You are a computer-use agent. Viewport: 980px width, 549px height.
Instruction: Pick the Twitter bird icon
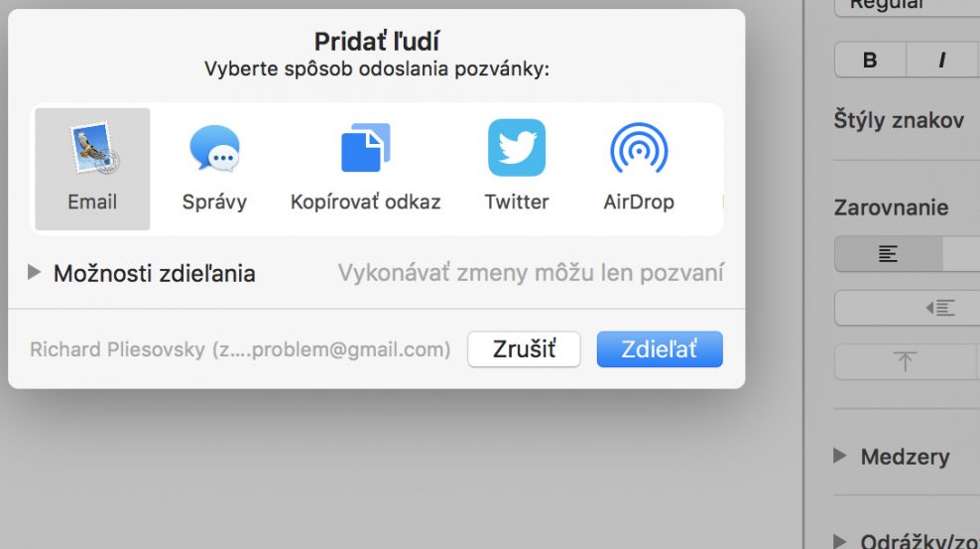pos(516,148)
